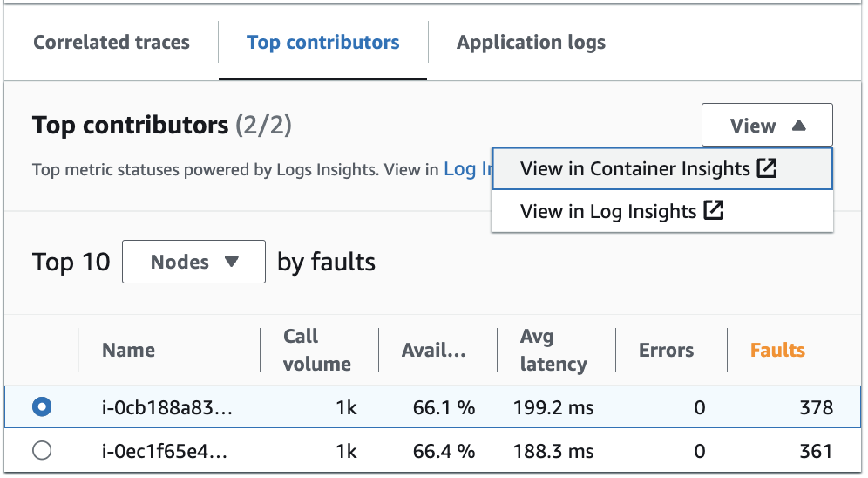
Task: Expand the Nodes grouping dropdown
Action: coord(193,262)
